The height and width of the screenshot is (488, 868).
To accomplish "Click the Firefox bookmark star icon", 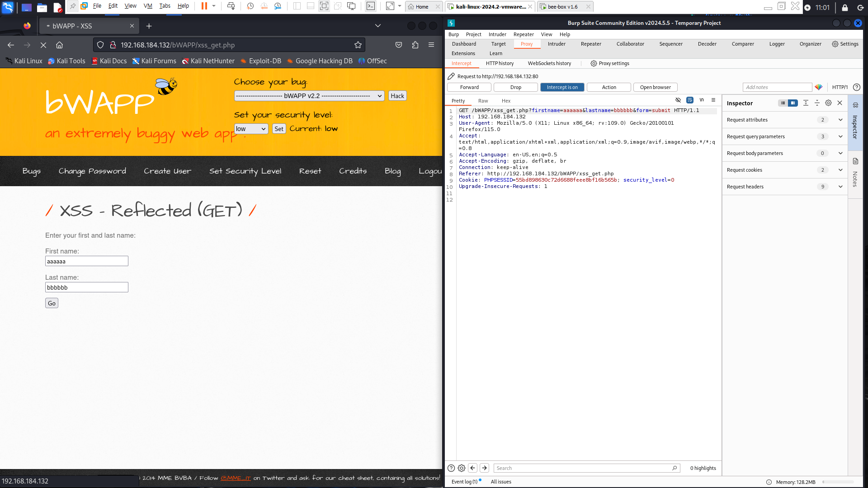I will (x=358, y=45).
